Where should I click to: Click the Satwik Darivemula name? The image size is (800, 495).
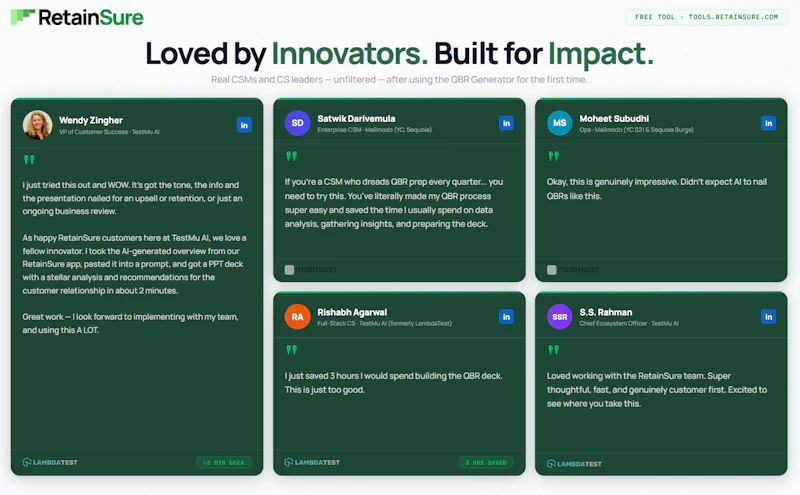[x=356, y=118]
